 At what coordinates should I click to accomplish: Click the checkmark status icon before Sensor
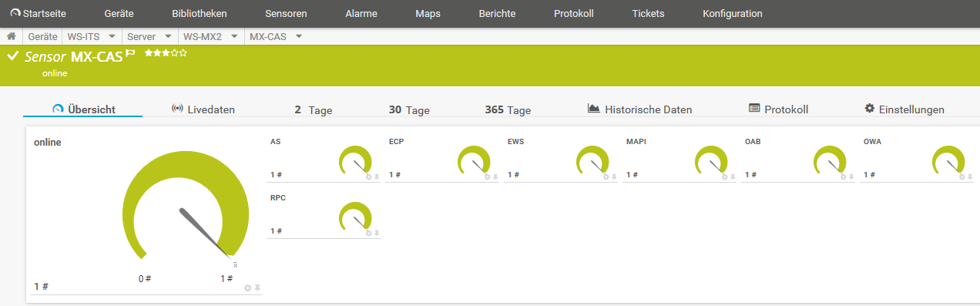[x=12, y=56]
